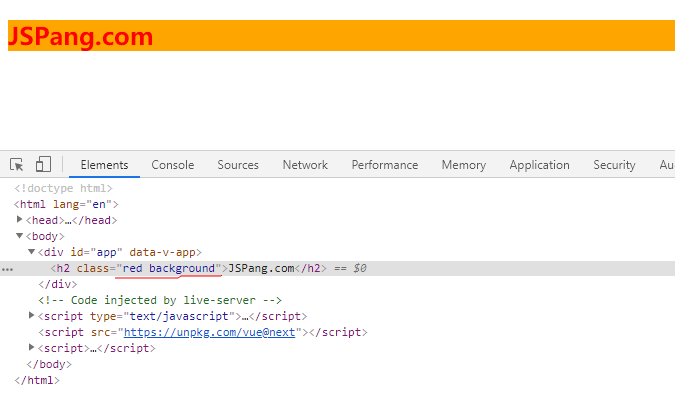Image resolution: width=675 pixels, height=403 pixels.
Task: Click the "red background" class value
Action: [x=169, y=268]
